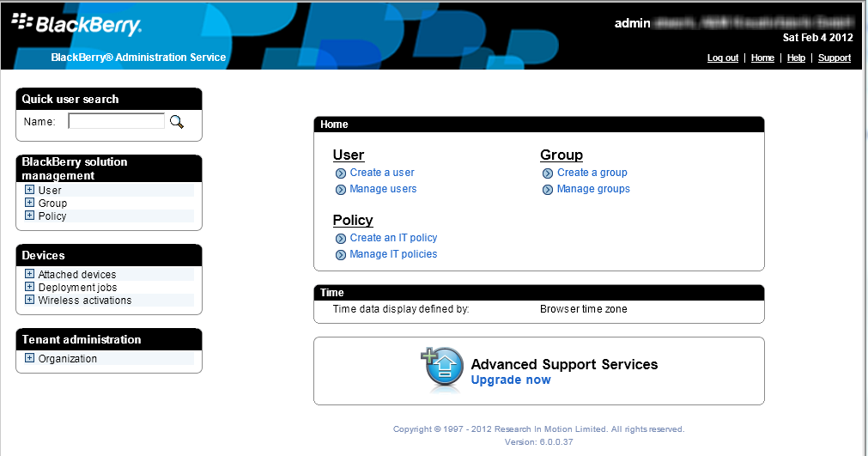Image resolution: width=868 pixels, height=456 pixels.
Task: Click arrow icon beside Create a user
Action: pos(341,173)
